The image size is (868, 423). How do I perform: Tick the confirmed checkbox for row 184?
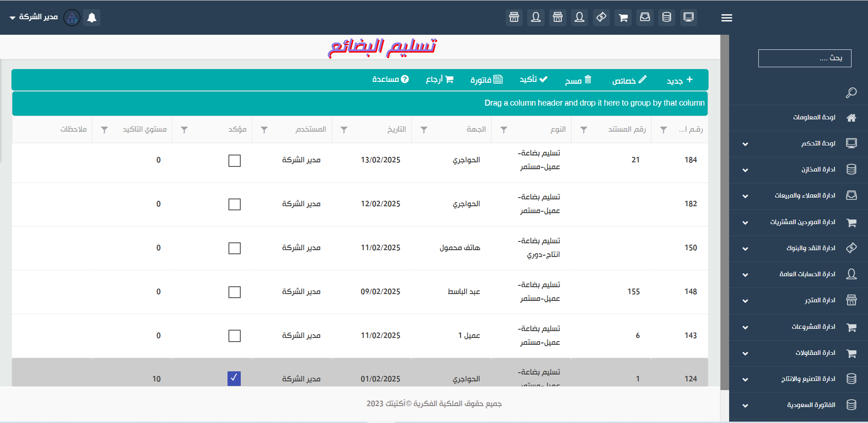pos(234,161)
